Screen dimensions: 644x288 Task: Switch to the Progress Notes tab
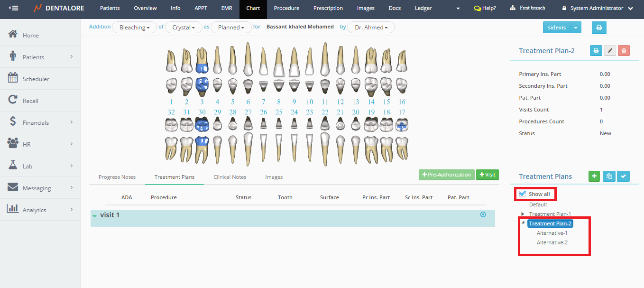(x=117, y=177)
